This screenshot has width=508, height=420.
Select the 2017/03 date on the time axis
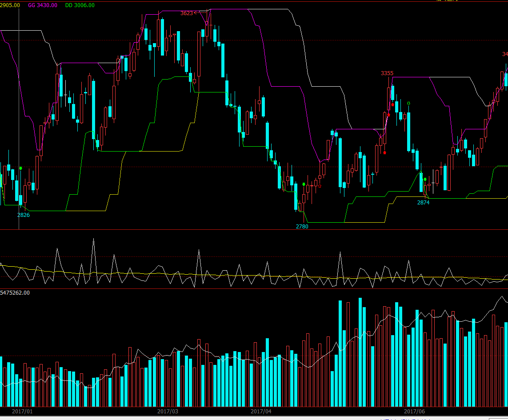point(168,412)
